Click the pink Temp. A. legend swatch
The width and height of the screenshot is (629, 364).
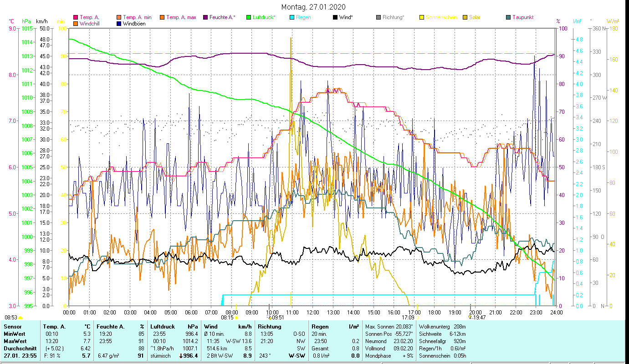point(75,18)
